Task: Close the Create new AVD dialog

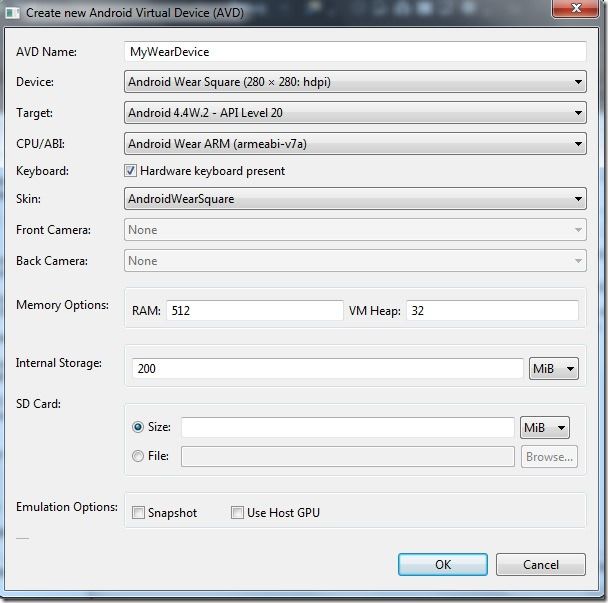Action: coord(575,8)
